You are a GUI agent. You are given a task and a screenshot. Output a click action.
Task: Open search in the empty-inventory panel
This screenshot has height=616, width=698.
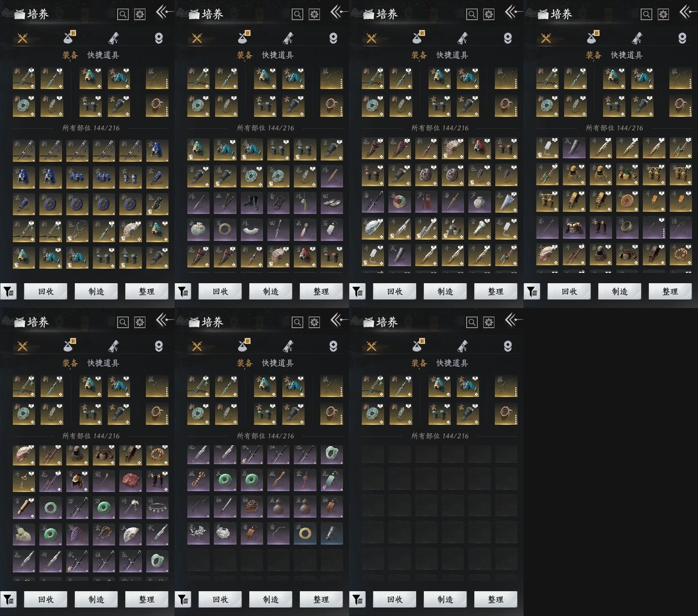pos(472,322)
